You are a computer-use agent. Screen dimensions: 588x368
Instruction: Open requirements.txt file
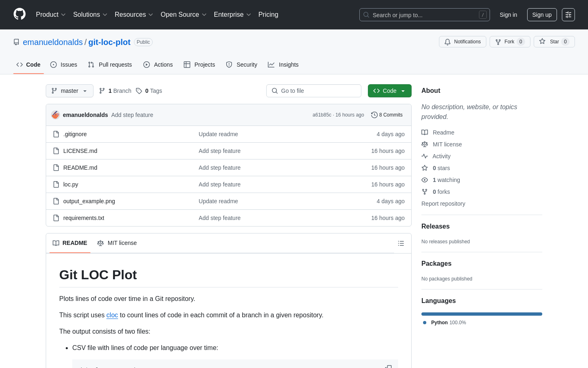click(x=84, y=218)
